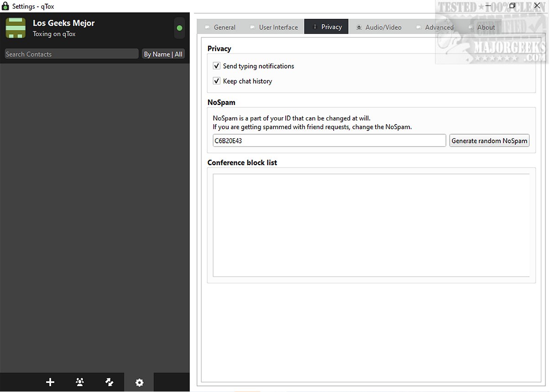Click the qTox lock icon in title bar

pyautogui.click(x=5, y=6)
